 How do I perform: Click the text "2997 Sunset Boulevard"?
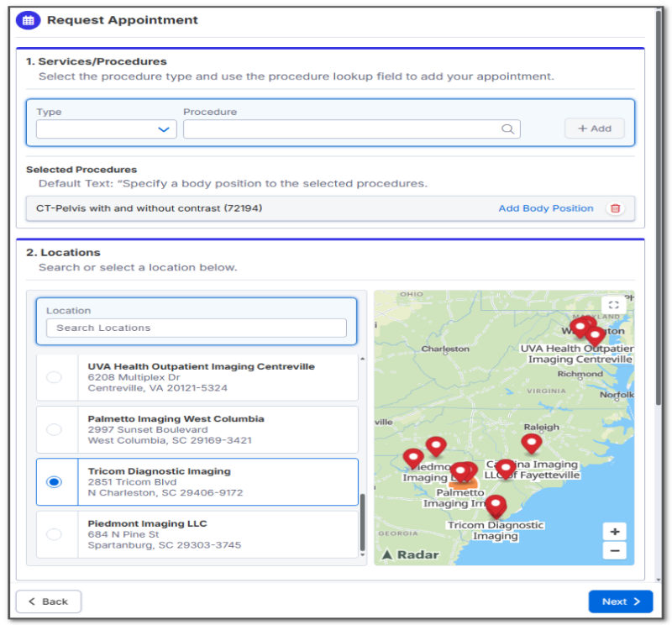[x=148, y=429]
